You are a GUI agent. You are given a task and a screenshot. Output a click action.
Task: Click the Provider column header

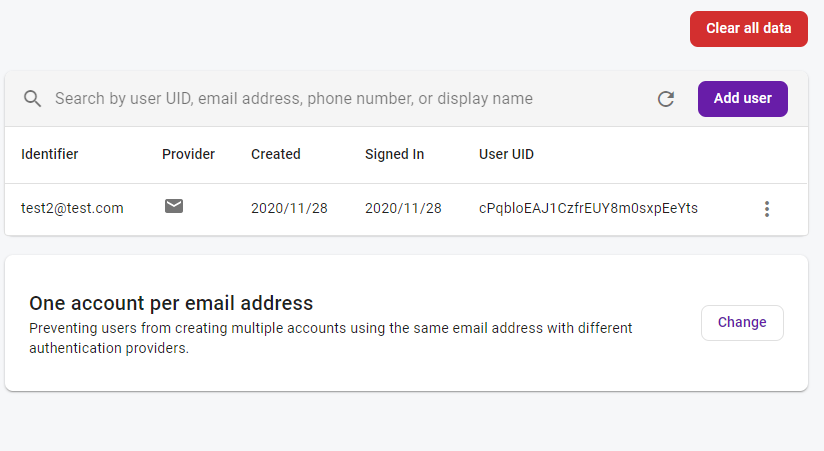pyautogui.click(x=188, y=154)
